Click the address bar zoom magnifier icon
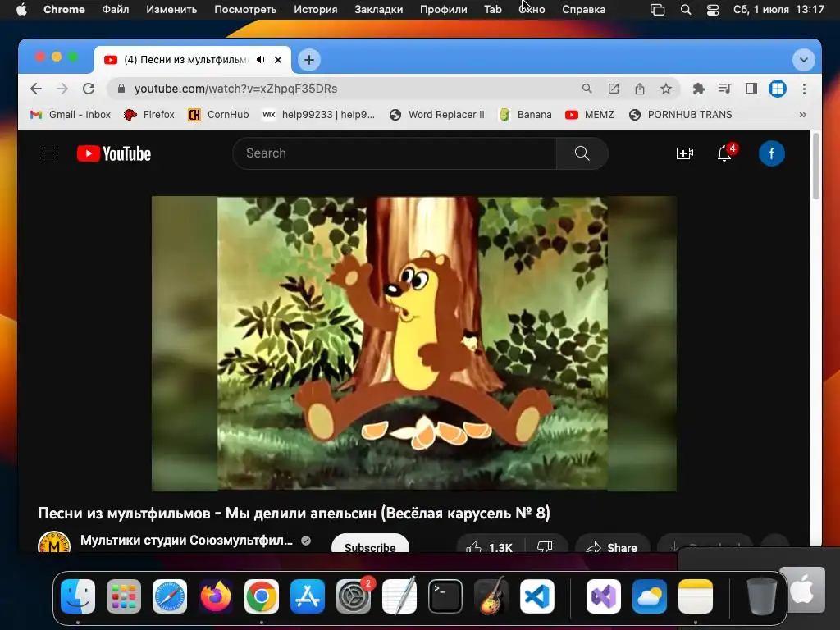This screenshot has height=630, width=840. pyautogui.click(x=587, y=89)
